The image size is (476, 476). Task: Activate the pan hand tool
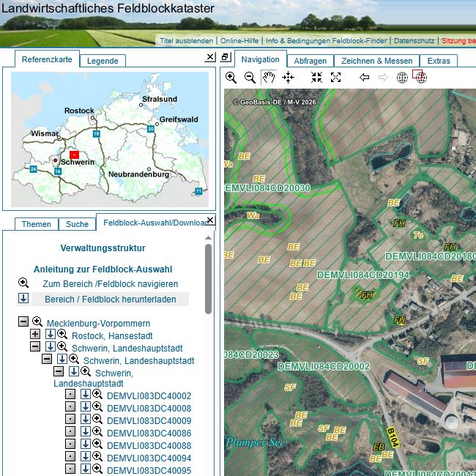tap(269, 78)
